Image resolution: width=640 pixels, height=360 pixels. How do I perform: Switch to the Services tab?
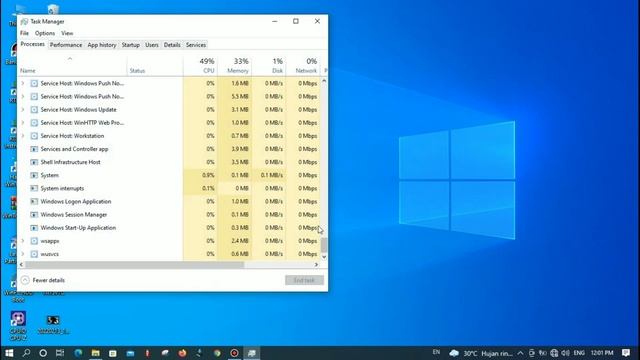[x=196, y=45]
